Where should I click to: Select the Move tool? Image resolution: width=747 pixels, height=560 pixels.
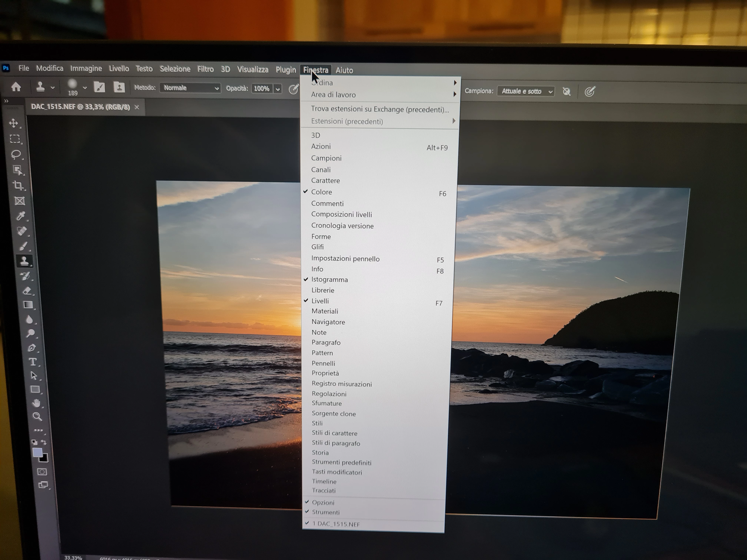coord(14,123)
